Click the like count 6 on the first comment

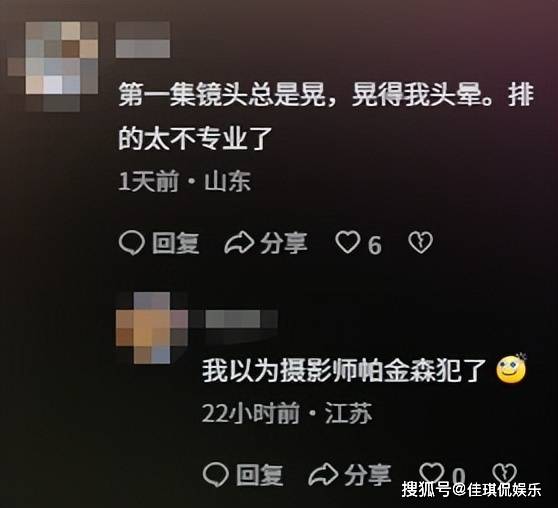pyautogui.click(x=374, y=245)
